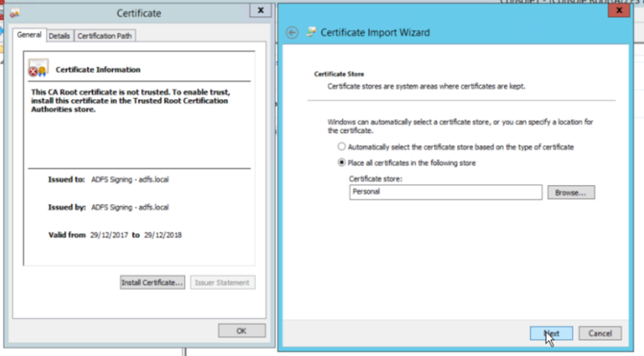Show the Certification Path tab
The image size is (644, 356).
point(104,36)
